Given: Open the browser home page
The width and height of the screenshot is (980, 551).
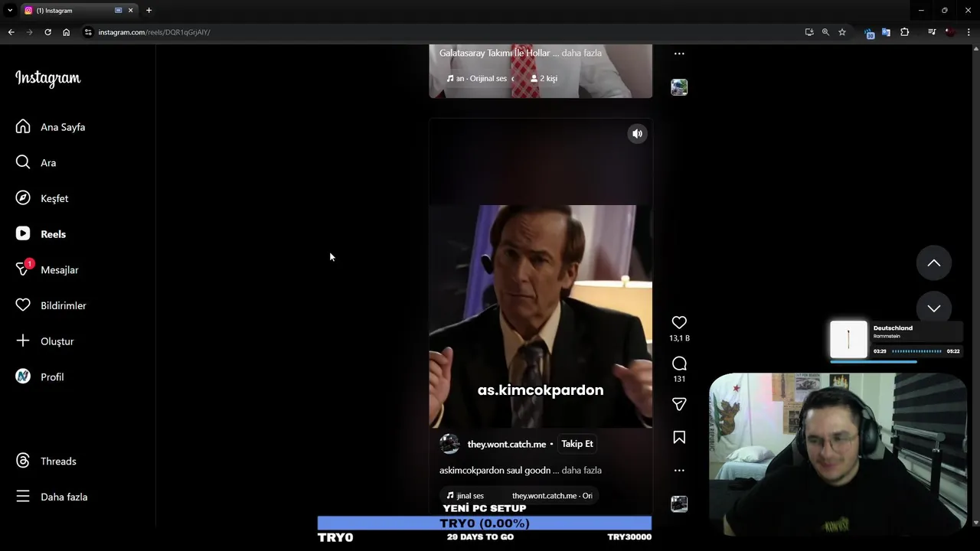Looking at the screenshot, I should (66, 32).
